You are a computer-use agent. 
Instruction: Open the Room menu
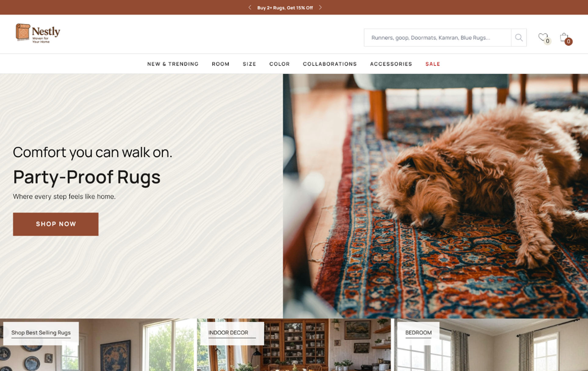point(221,64)
